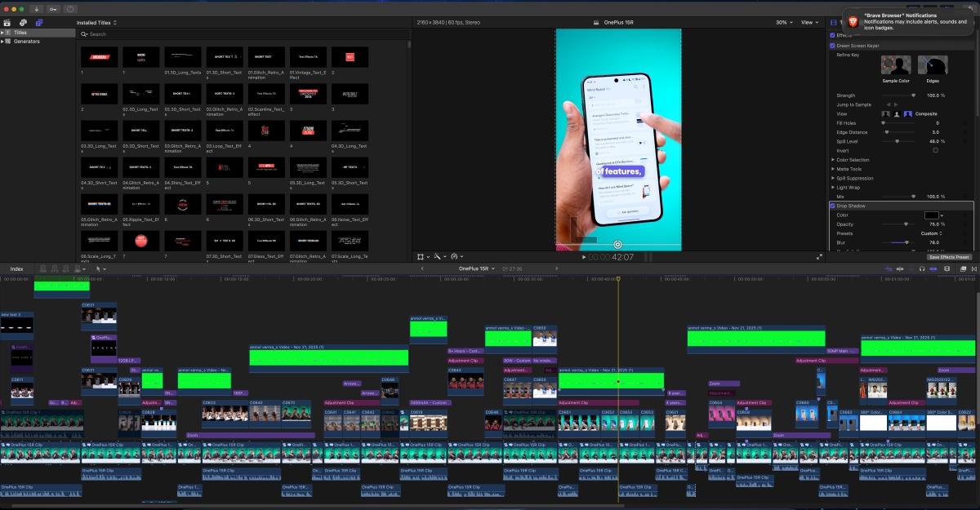
Task: Set keyer View to Composite icon
Action: (x=908, y=113)
